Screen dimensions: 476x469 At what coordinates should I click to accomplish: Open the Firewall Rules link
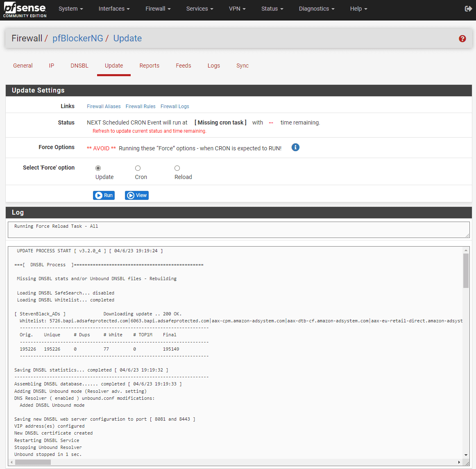click(141, 106)
